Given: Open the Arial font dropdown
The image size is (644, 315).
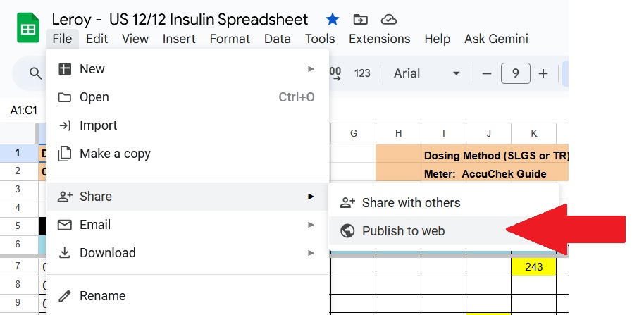Looking at the screenshot, I should pyautogui.click(x=426, y=73).
